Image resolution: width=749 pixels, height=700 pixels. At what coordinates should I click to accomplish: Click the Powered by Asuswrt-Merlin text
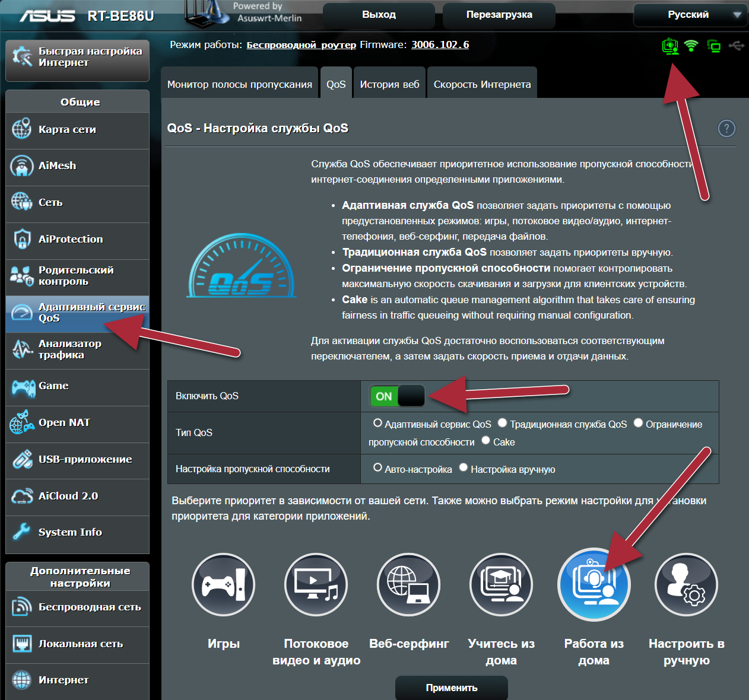[267, 12]
